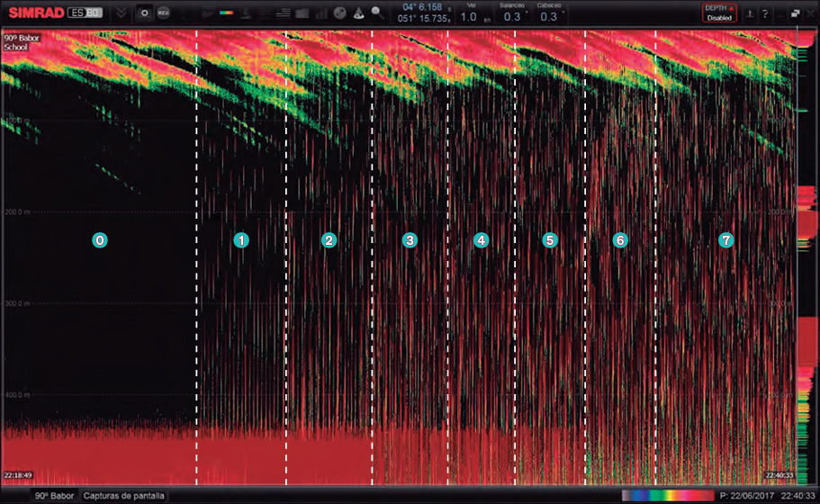
Task: Open the horizontal lines layers icon
Action: click(x=283, y=14)
